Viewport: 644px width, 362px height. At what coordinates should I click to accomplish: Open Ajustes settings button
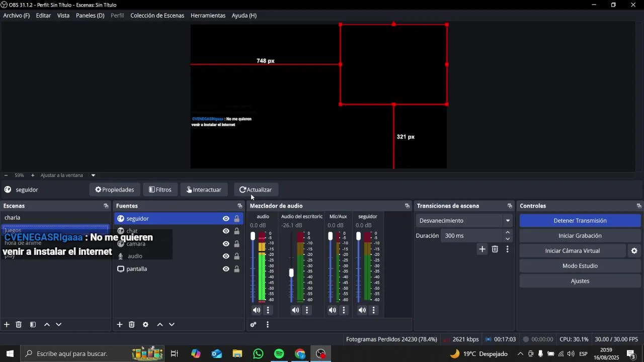(580, 281)
